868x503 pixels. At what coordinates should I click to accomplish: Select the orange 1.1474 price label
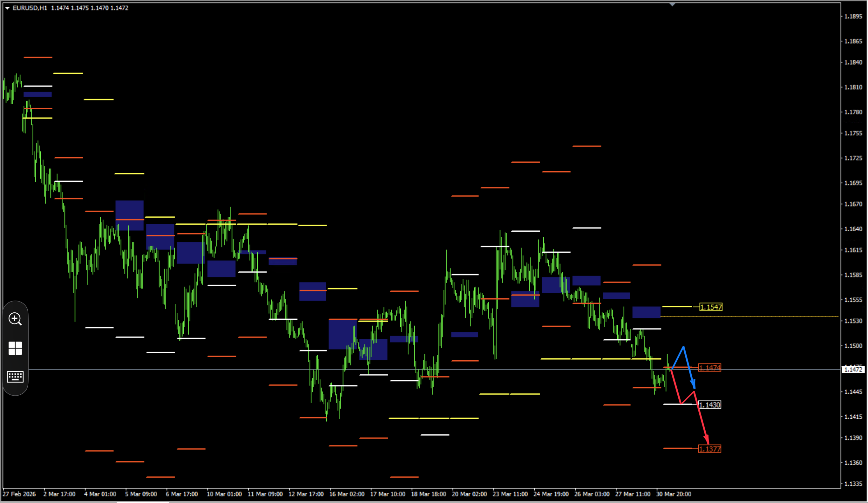(709, 368)
